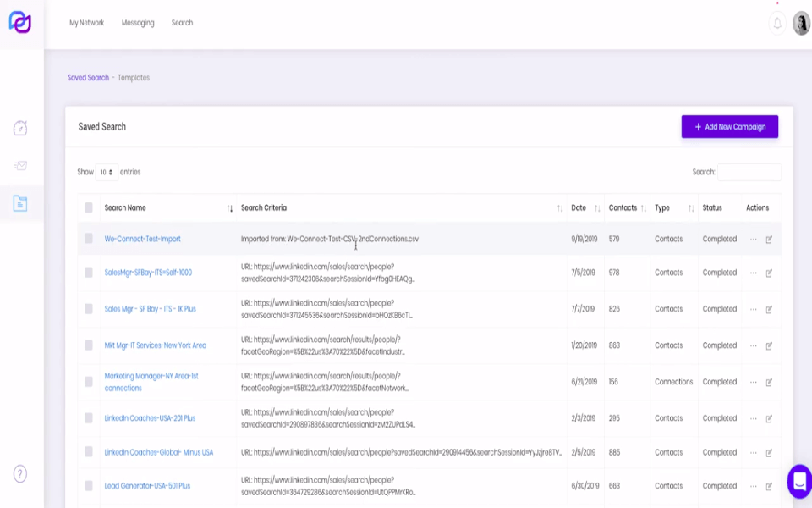Open My Network menu
Image resolution: width=812 pixels, height=508 pixels.
coord(87,23)
